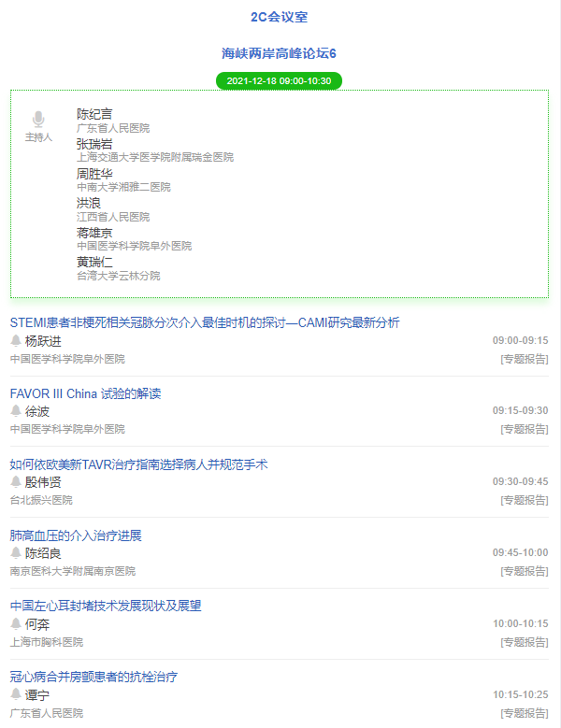The width and height of the screenshot is (561, 728).
Task: Click the bell icon beside 谭宁
Action: coord(16,694)
